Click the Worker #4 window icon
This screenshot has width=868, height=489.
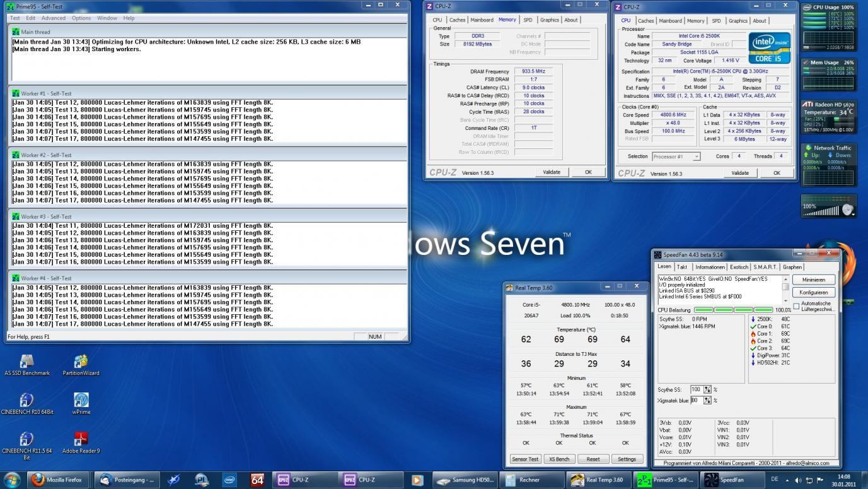16,278
